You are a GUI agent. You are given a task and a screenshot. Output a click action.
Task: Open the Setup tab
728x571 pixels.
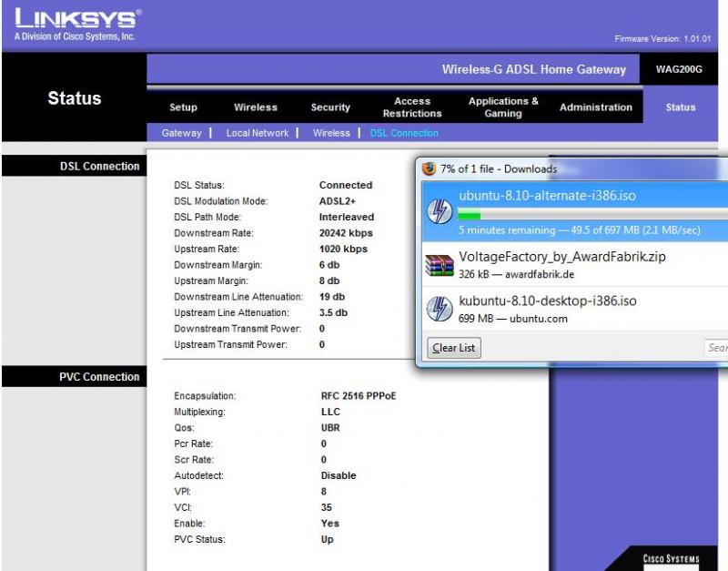pyautogui.click(x=184, y=107)
